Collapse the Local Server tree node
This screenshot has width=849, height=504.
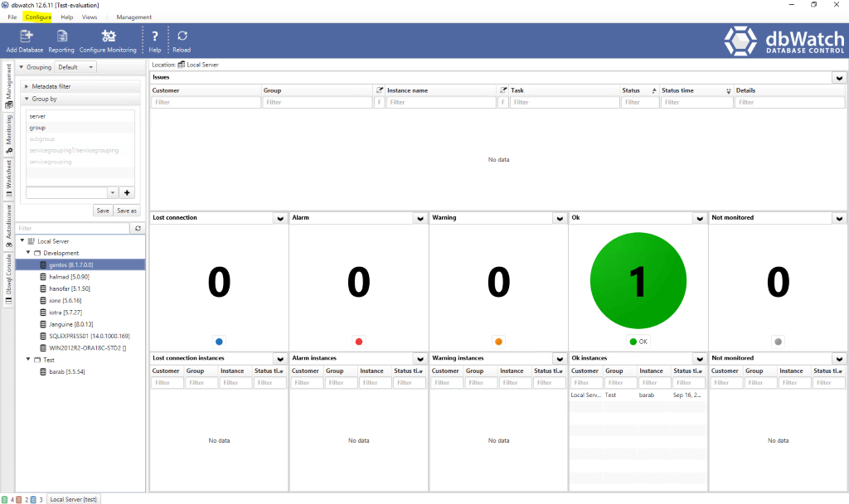point(22,240)
